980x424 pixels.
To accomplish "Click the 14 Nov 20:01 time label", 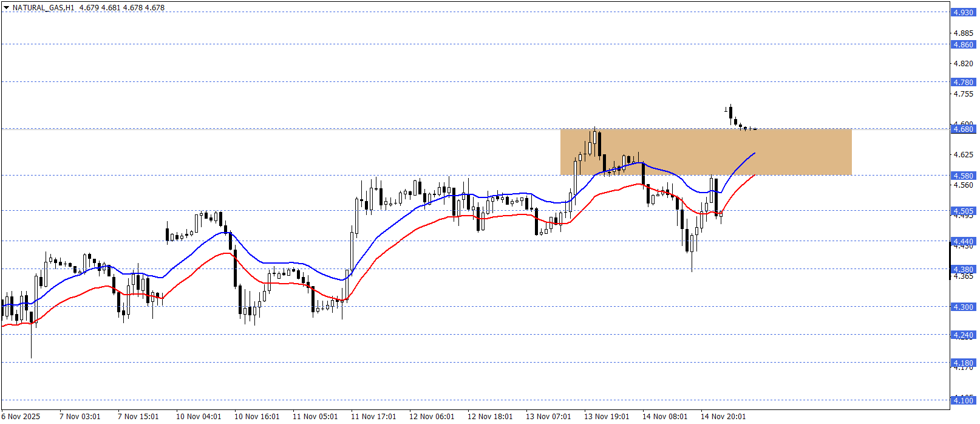I will point(723,417).
